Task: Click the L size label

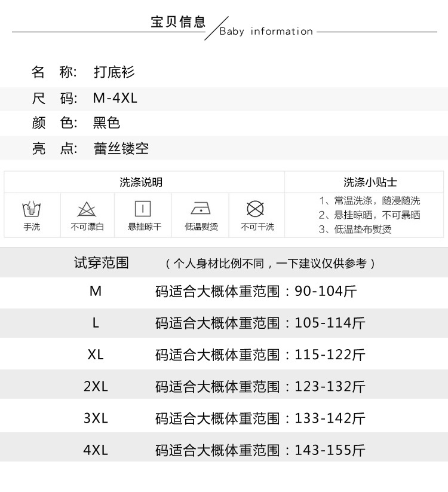Action: tap(96, 323)
